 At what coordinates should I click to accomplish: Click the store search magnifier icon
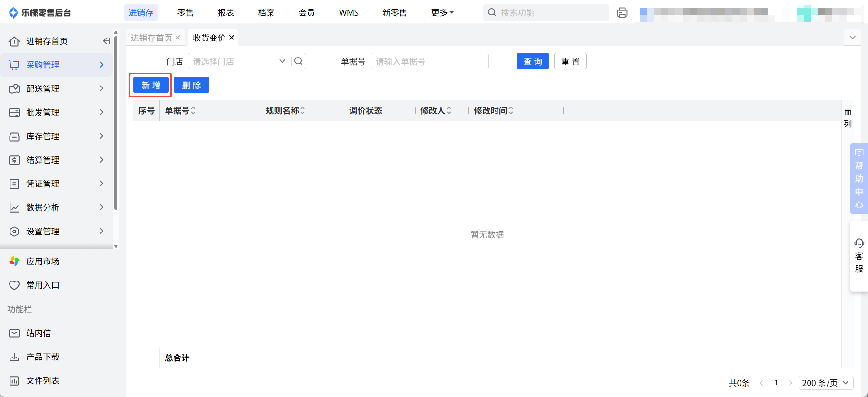pos(298,61)
